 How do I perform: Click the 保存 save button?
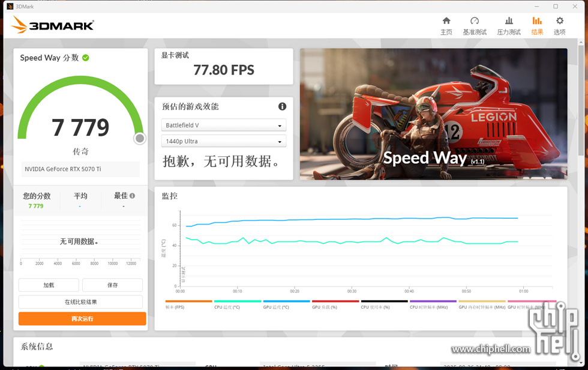pos(113,285)
